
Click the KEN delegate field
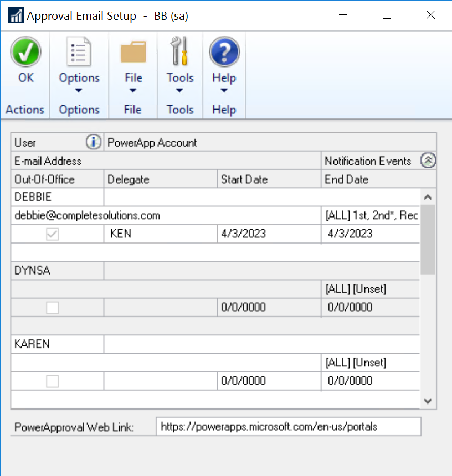161,234
